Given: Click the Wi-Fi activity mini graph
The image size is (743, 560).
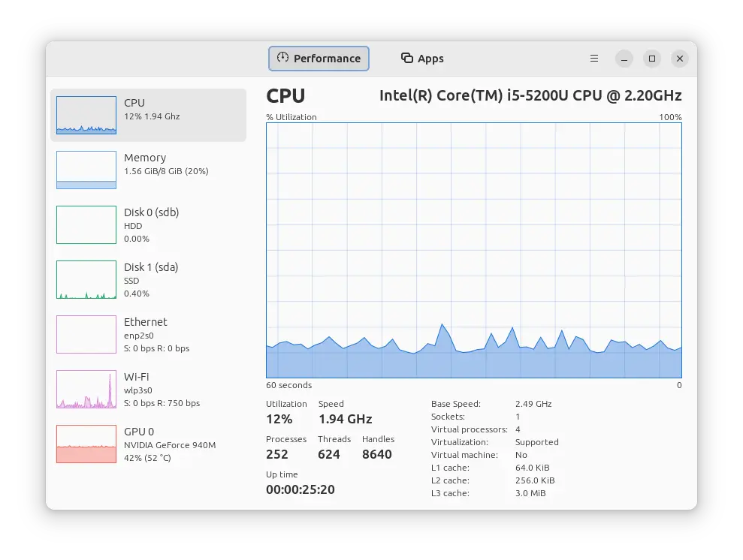Looking at the screenshot, I should click(x=86, y=389).
